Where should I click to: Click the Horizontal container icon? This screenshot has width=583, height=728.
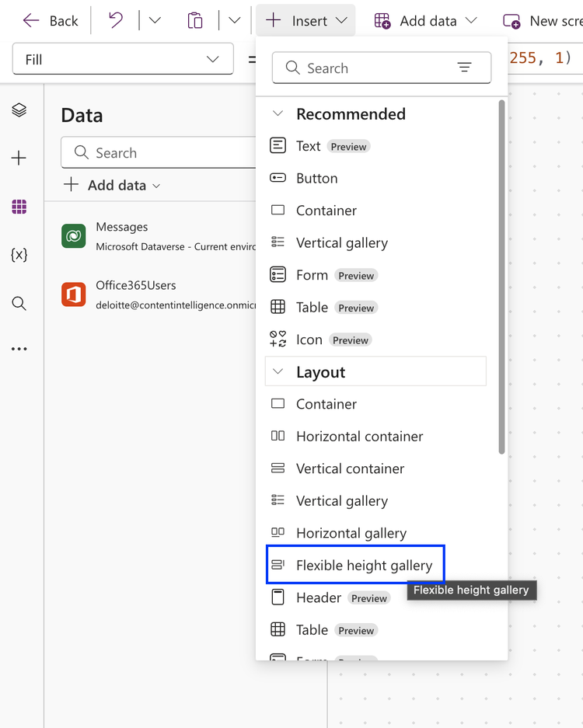pos(278,436)
